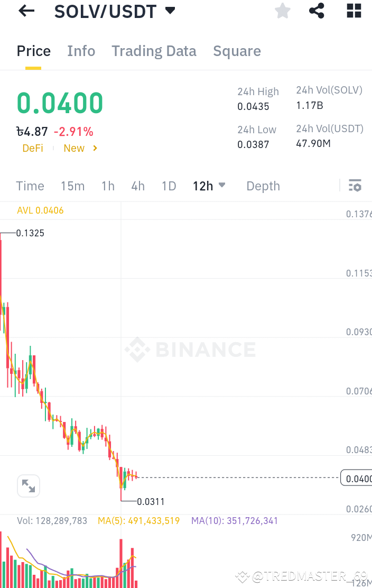Open the markets grid icon
This screenshot has width=372, height=588.
click(354, 11)
